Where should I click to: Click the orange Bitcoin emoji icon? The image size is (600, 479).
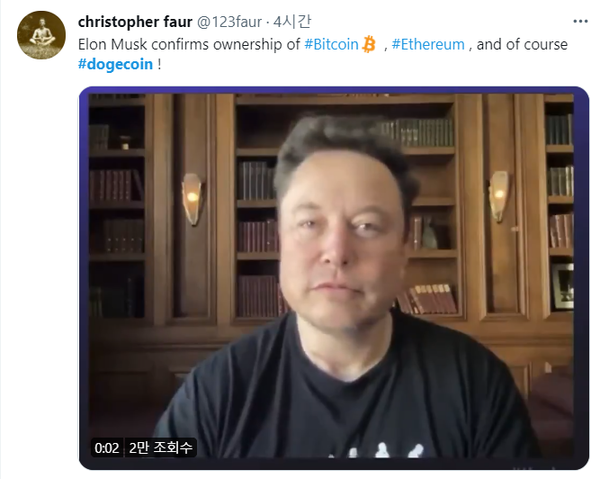click(369, 44)
